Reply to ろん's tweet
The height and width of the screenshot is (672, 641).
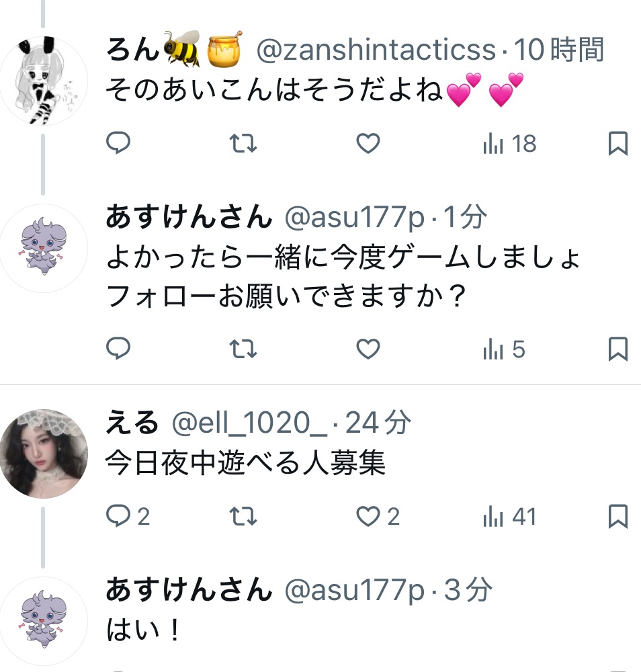pos(118,143)
